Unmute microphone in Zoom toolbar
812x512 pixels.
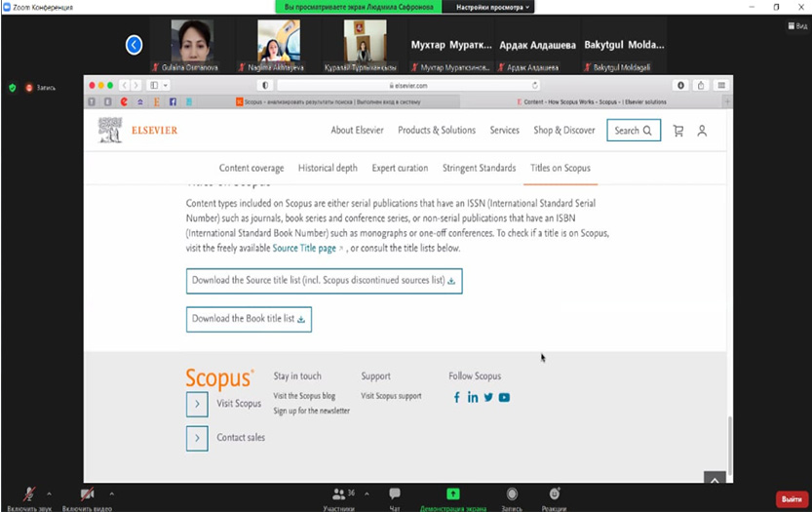click(x=29, y=494)
